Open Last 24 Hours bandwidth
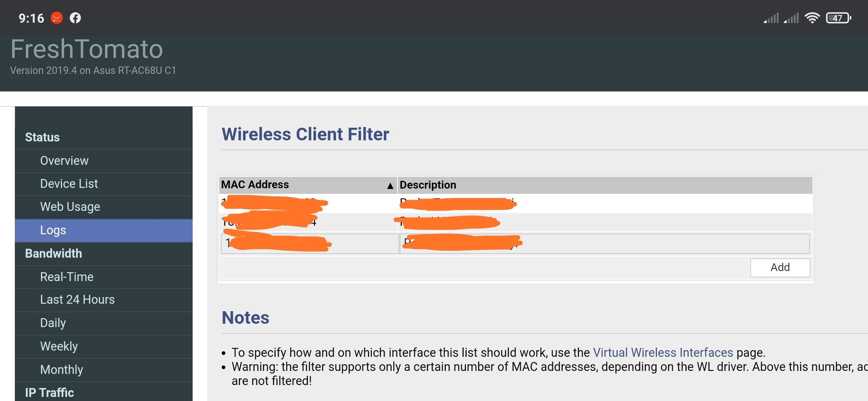868x401 pixels. point(77,300)
